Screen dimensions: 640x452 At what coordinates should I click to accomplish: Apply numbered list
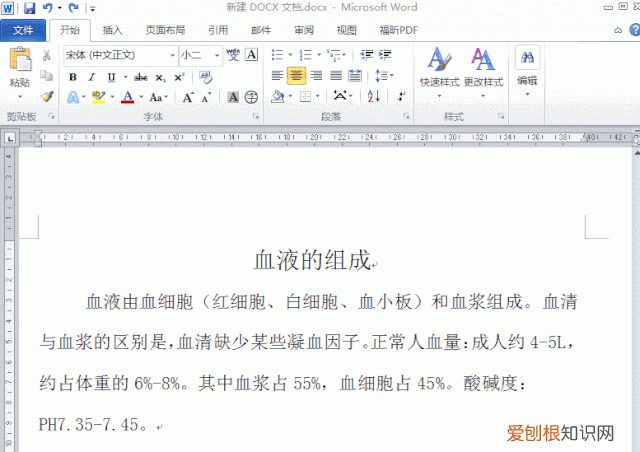pos(305,55)
